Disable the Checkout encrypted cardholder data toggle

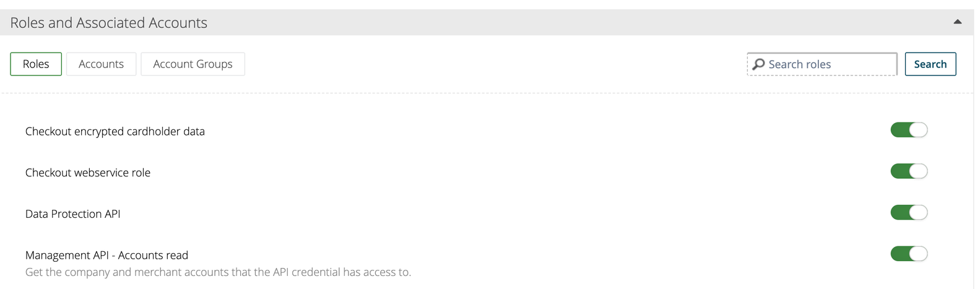coord(909,130)
